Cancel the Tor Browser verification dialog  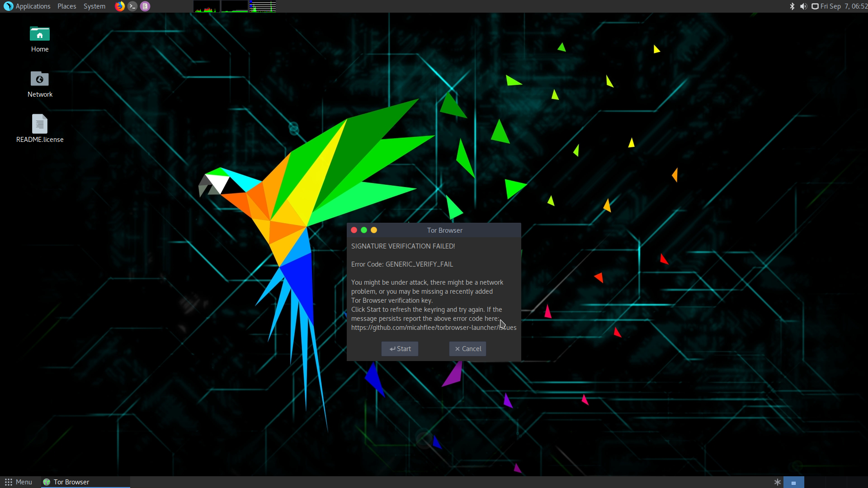[467, 348]
